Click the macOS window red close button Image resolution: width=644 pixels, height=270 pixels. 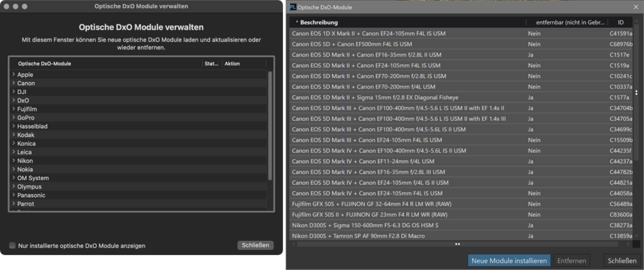click(x=7, y=6)
